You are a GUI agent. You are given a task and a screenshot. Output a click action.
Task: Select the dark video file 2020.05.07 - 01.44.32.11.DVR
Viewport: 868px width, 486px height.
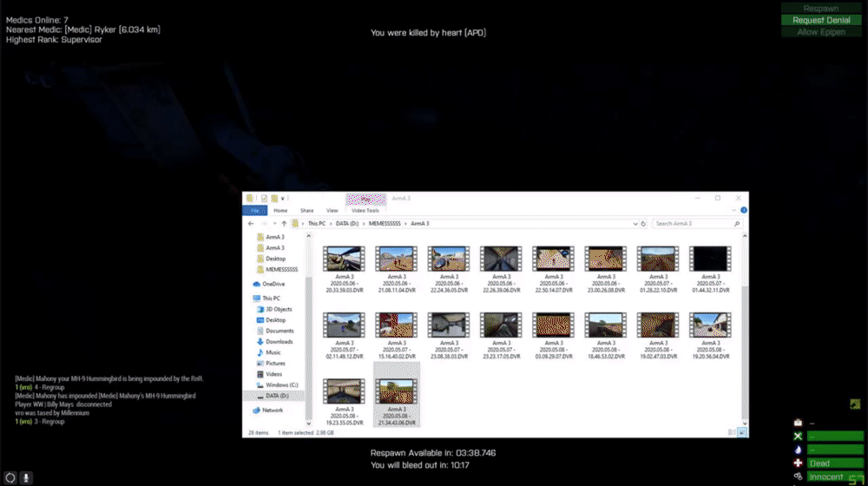point(710,270)
